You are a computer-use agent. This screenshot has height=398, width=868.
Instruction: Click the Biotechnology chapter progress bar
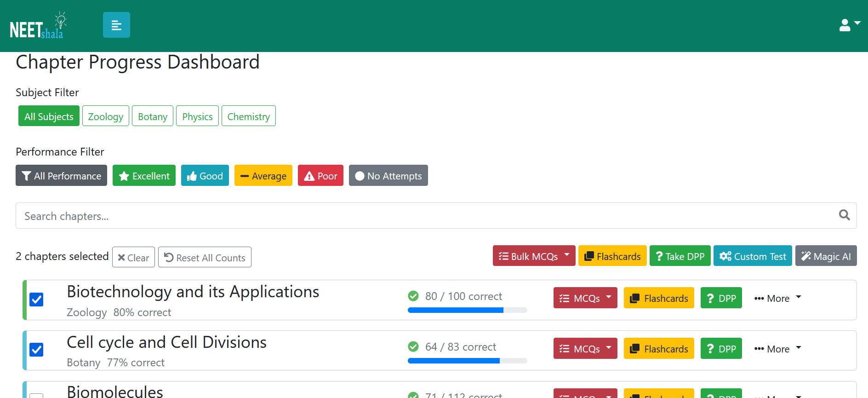(x=467, y=310)
